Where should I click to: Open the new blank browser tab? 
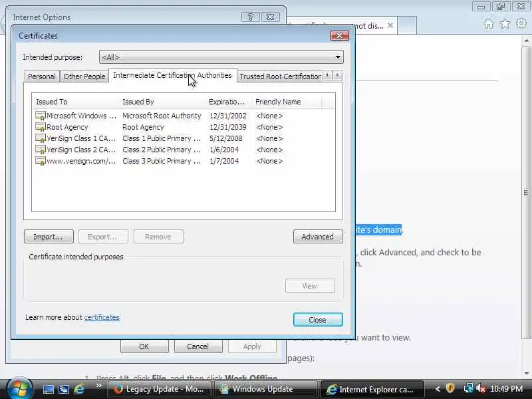coord(407,25)
